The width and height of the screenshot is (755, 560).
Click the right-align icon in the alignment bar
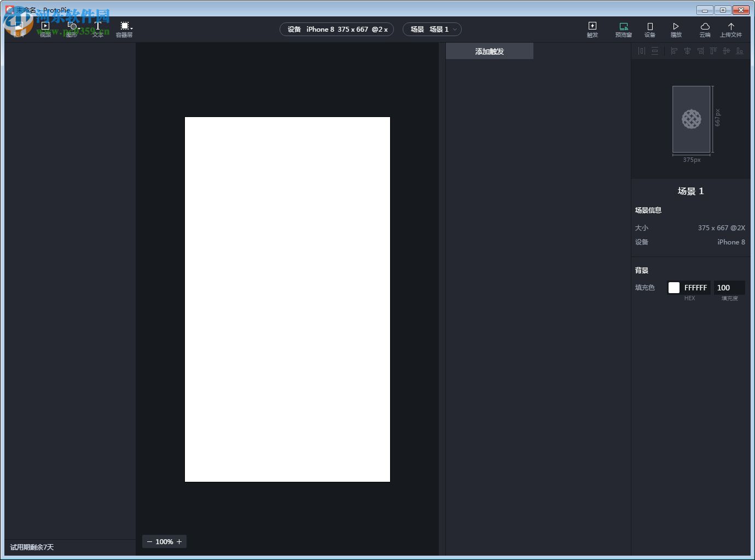coord(700,50)
